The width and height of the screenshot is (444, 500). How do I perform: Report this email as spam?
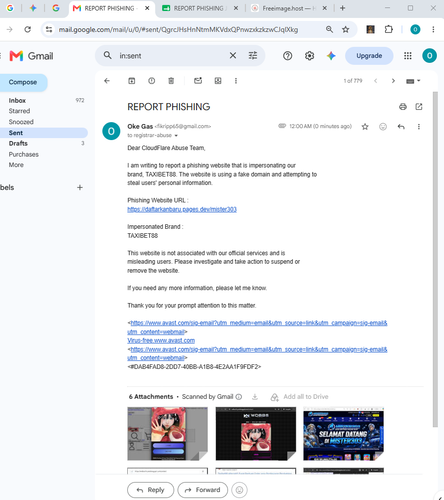(x=151, y=81)
